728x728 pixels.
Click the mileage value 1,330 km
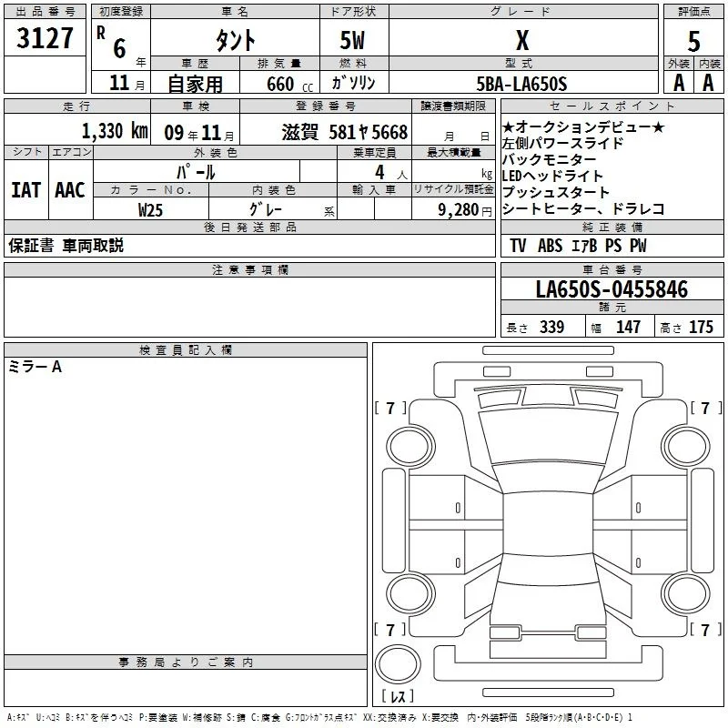115,131
